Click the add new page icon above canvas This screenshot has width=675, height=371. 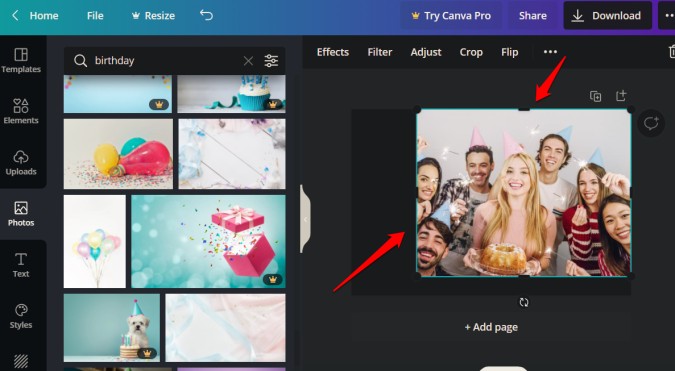click(x=620, y=96)
